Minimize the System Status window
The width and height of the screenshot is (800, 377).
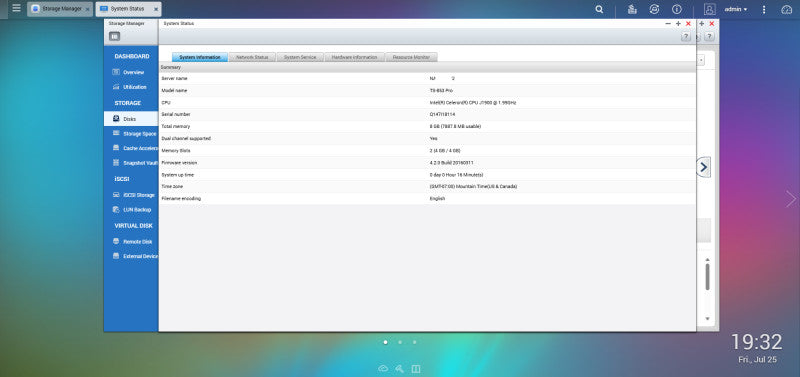tap(668, 23)
